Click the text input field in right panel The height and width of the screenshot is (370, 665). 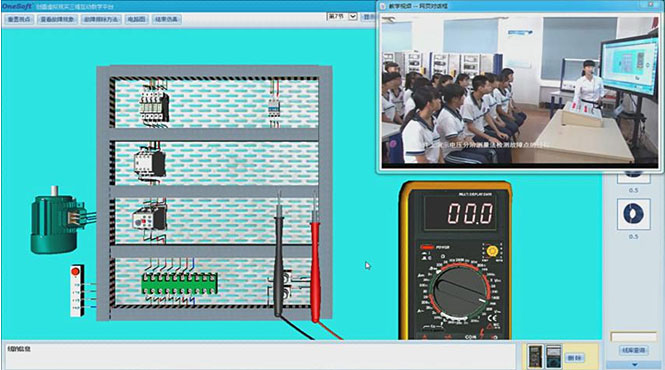pyautogui.click(x=634, y=336)
